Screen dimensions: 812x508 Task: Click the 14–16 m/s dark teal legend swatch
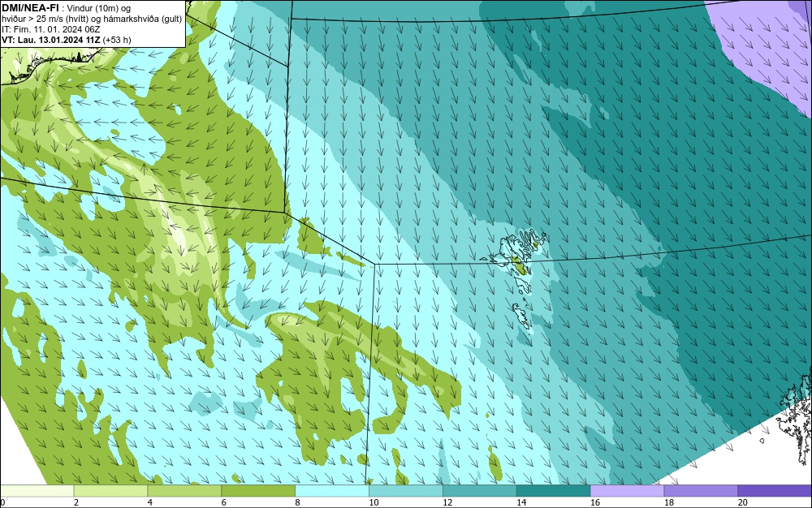click(554, 490)
